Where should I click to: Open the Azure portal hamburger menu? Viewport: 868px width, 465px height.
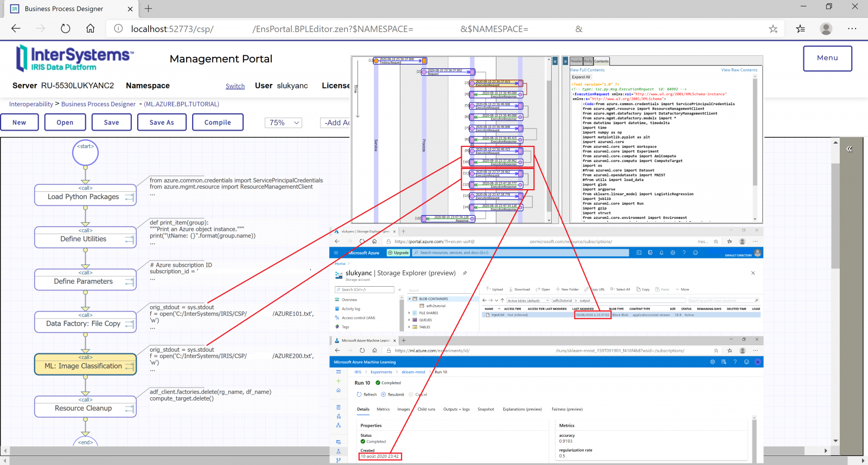tap(336, 253)
